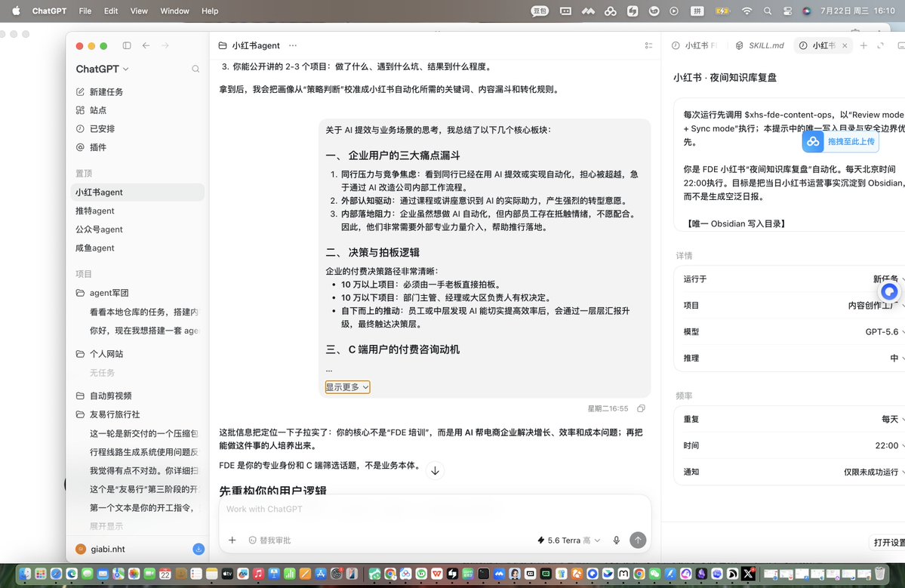This screenshot has width=905, height=588.
Task: Send message with the up arrow button
Action: click(x=638, y=540)
